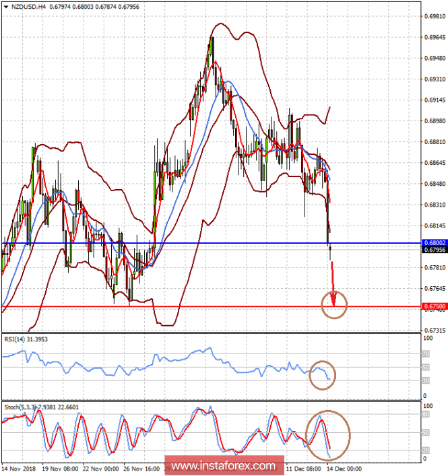
Task: Select the 0.67810 price axis value
Action: (435, 267)
